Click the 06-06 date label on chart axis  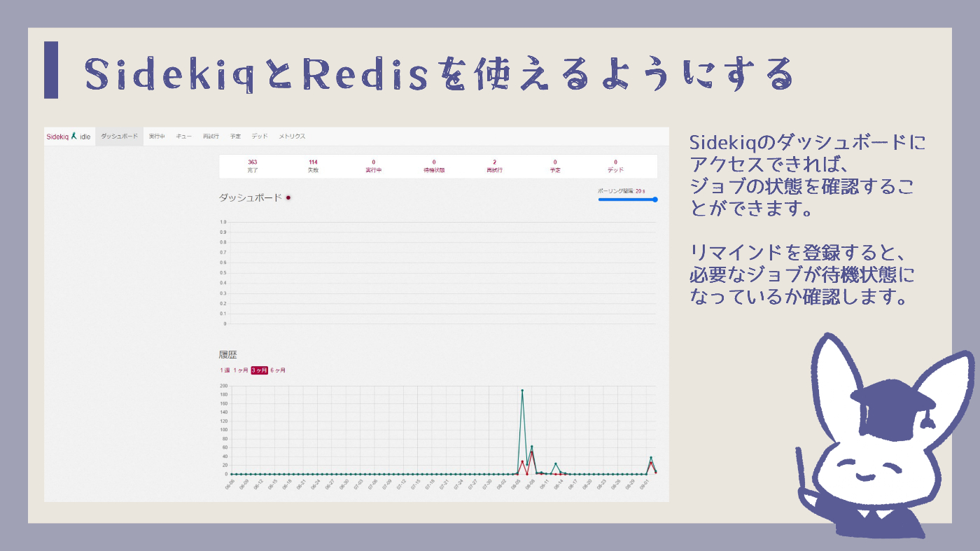pos(229,484)
